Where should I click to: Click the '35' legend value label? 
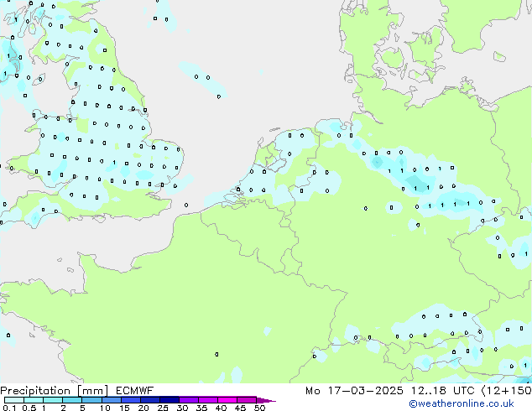[x=201, y=408]
